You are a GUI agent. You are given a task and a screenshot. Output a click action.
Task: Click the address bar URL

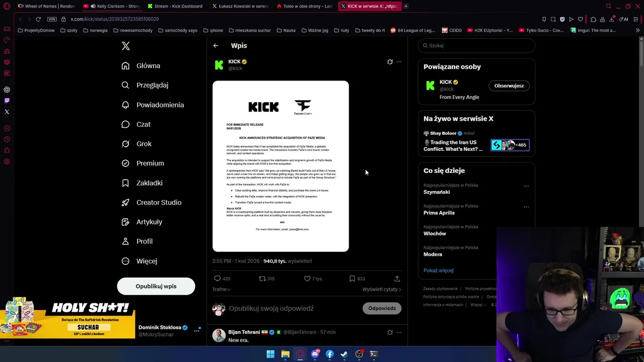tap(115, 19)
